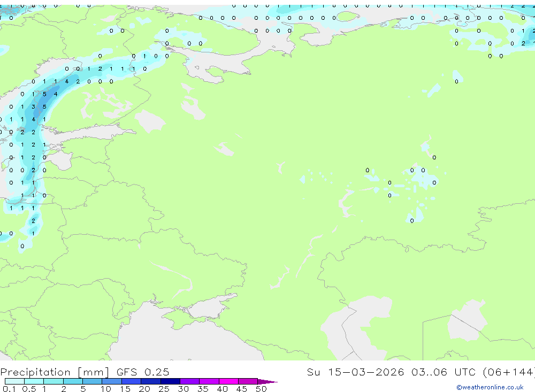Click the '50' legend scale label

click(261, 389)
